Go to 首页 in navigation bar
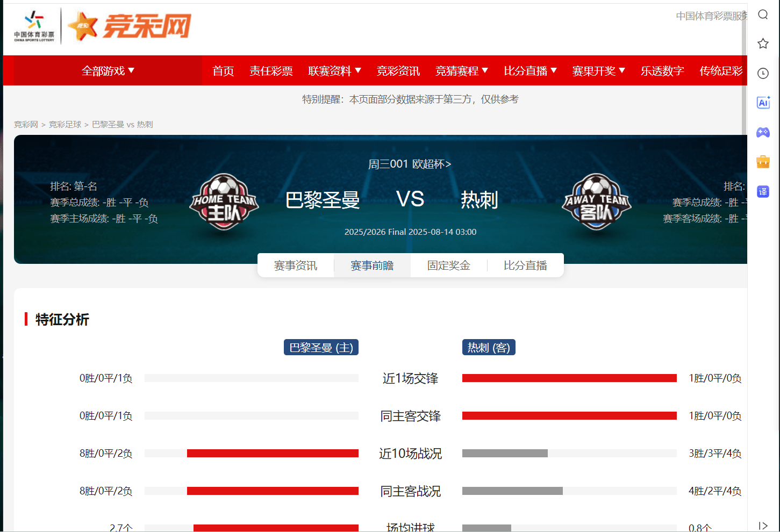Image resolution: width=780 pixels, height=532 pixels. coord(223,70)
